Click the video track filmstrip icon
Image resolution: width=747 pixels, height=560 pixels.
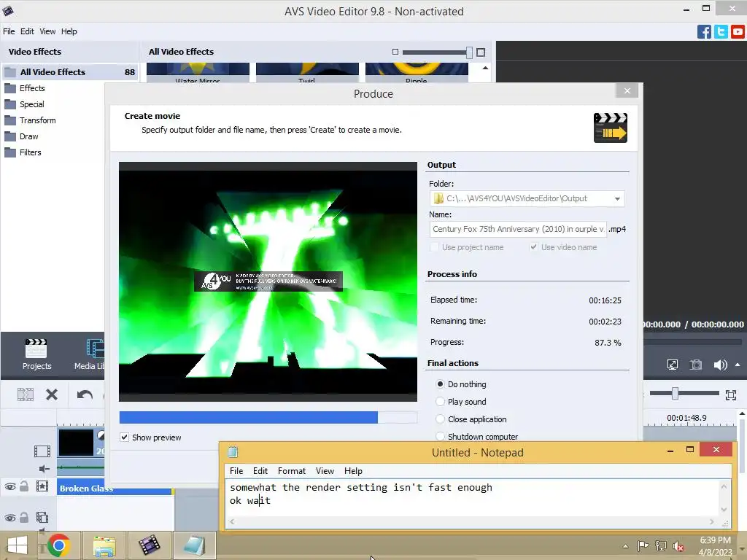pos(42,451)
